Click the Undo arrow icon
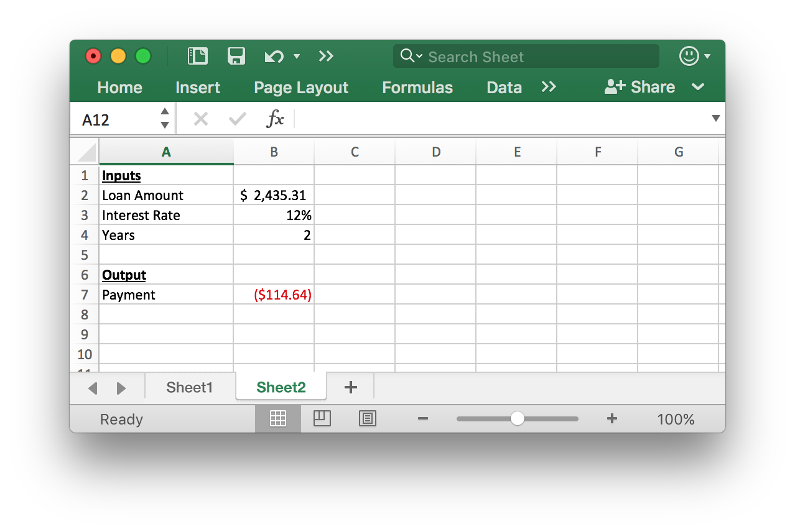Viewport: 795px width, 532px height. click(x=274, y=57)
